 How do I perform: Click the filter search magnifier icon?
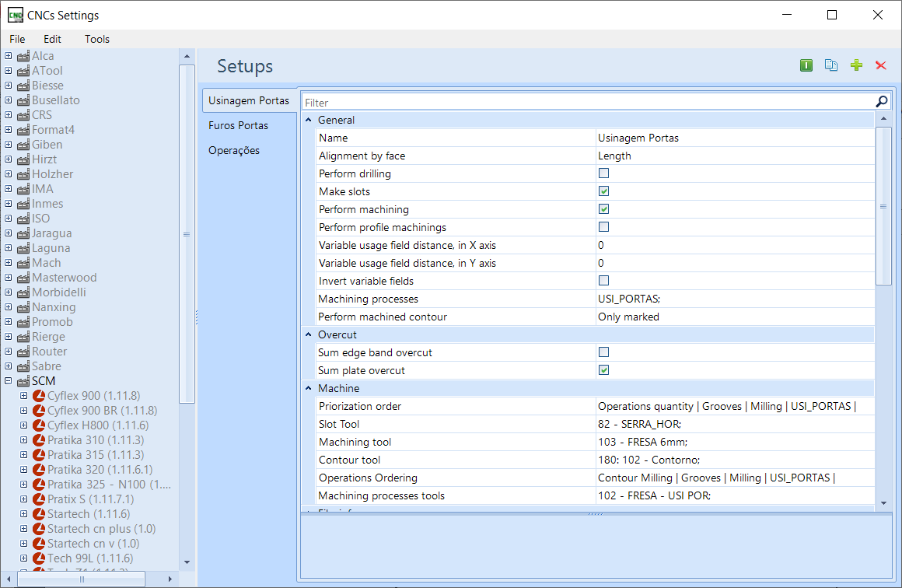(881, 102)
